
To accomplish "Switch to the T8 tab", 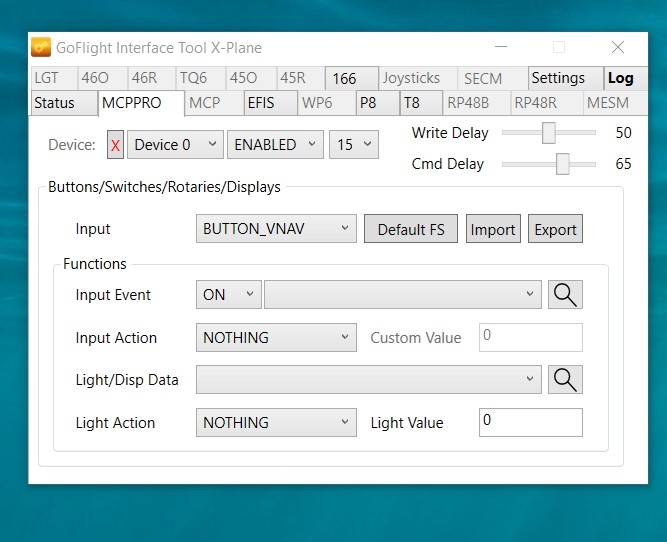I will tap(421, 103).
